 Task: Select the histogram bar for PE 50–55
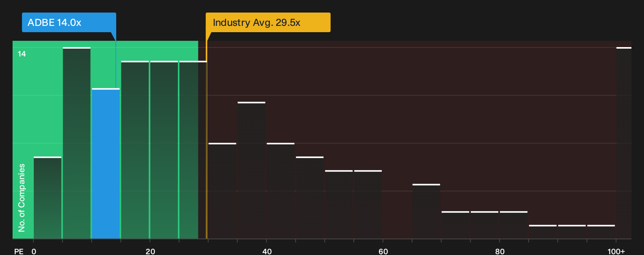point(339,205)
